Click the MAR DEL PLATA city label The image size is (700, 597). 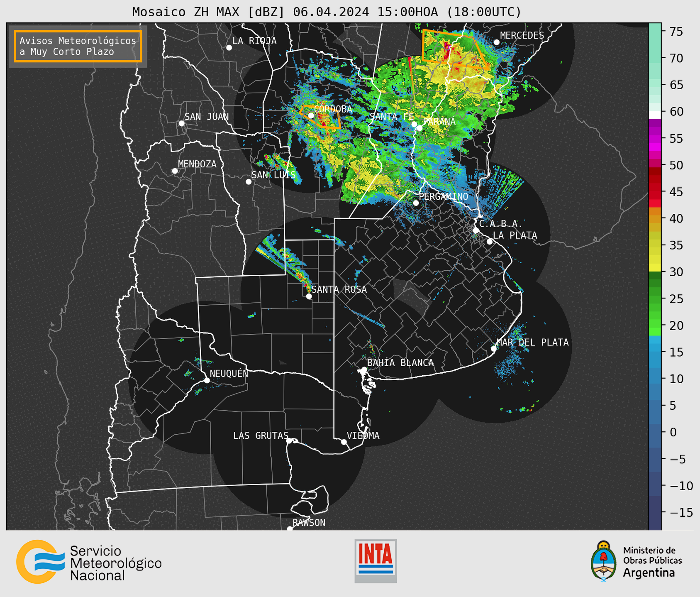coord(532,343)
